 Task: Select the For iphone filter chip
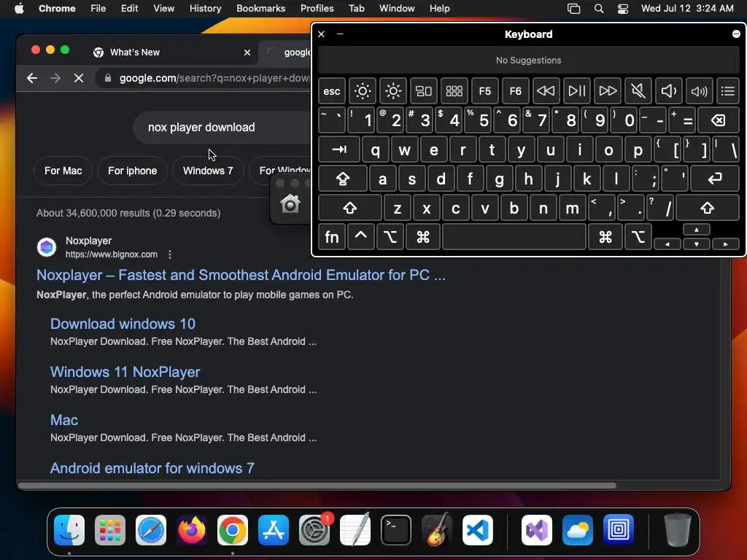pyautogui.click(x=133, y=171)
